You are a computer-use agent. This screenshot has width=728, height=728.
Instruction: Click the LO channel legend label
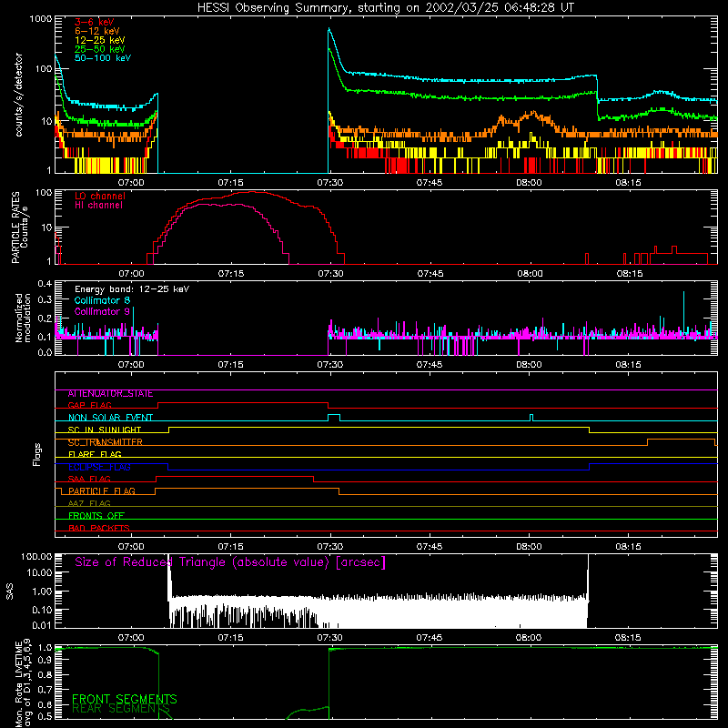[x=100, y=196]
